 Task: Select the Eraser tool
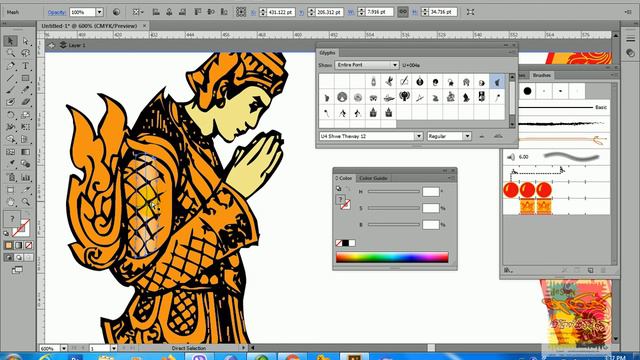click(26, 102)
